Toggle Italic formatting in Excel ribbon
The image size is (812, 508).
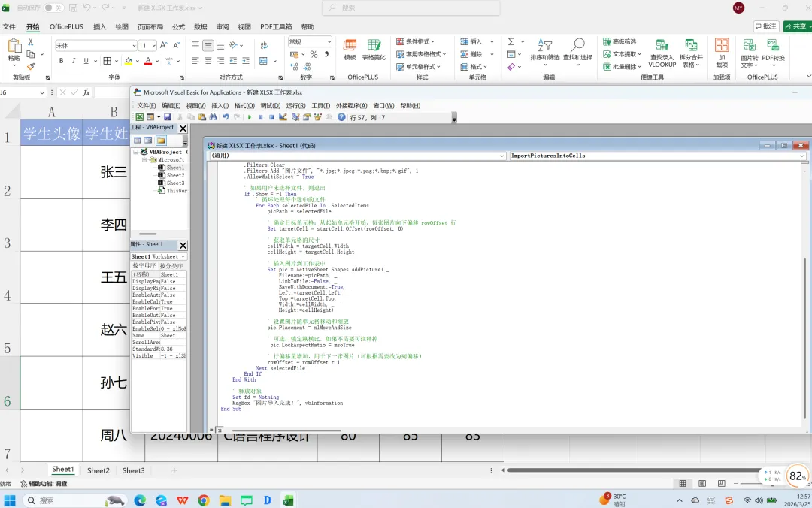point(74,61)
